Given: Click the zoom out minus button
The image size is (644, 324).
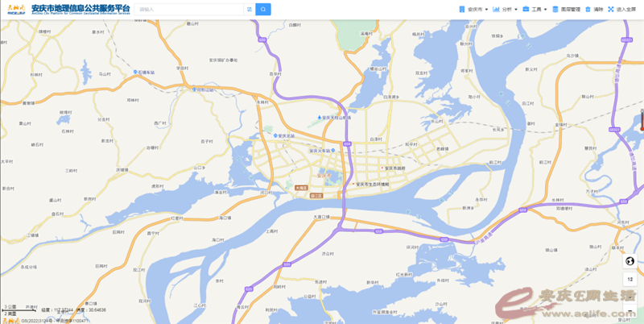Looking at the screenshot, I should (x=630, y=310).
